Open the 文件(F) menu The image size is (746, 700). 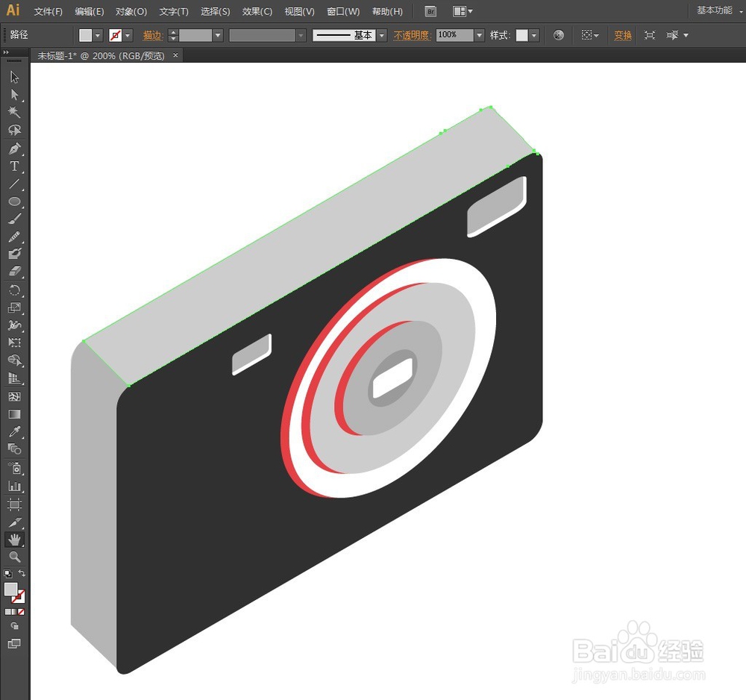pos(48,11)
